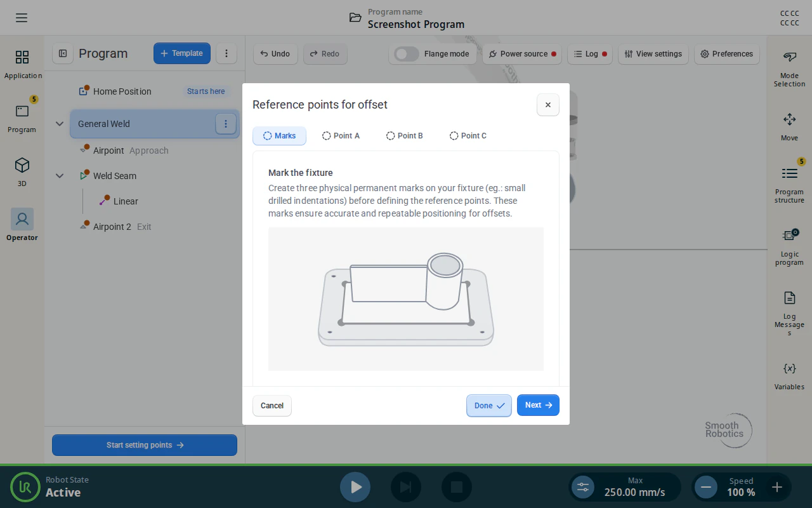Open View settings
The image size is (812, 508).
click(653, 54)
